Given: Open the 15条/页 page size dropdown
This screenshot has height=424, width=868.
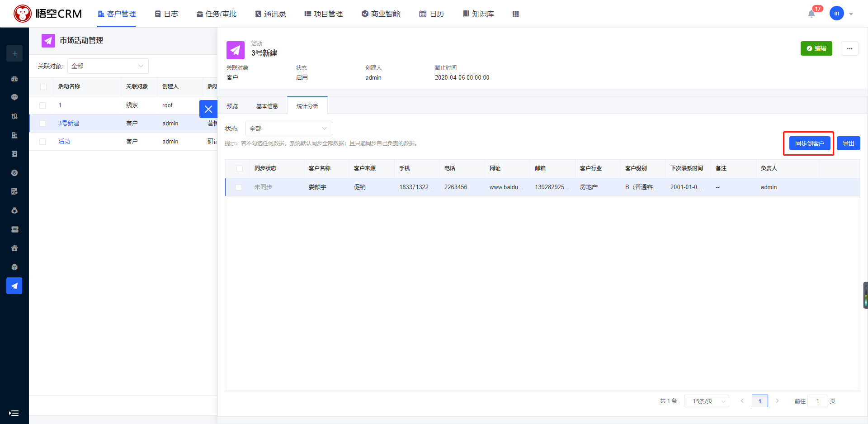Looking at the screenshot, I should click(706, 401).
